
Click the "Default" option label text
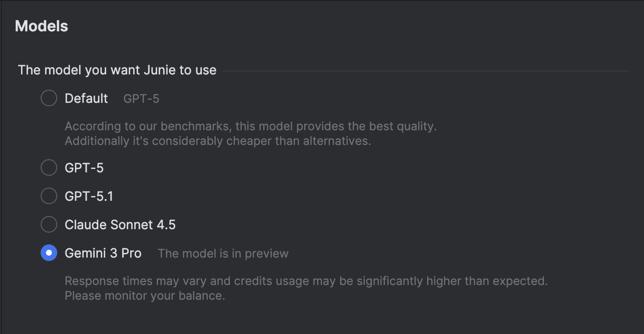click(86, 98)
